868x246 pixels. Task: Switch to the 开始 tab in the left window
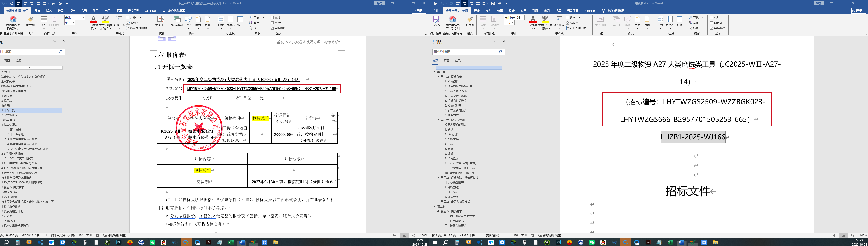[37, 11]
